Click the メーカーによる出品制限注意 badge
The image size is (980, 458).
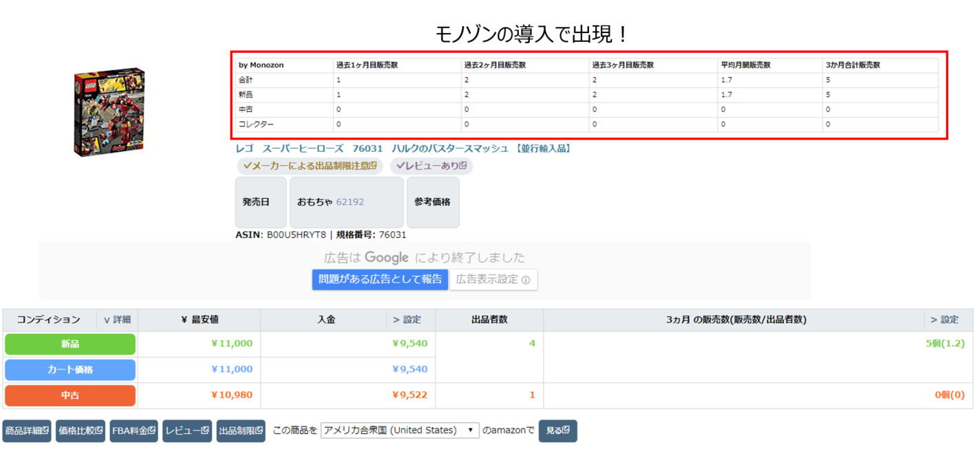[310, 166]
